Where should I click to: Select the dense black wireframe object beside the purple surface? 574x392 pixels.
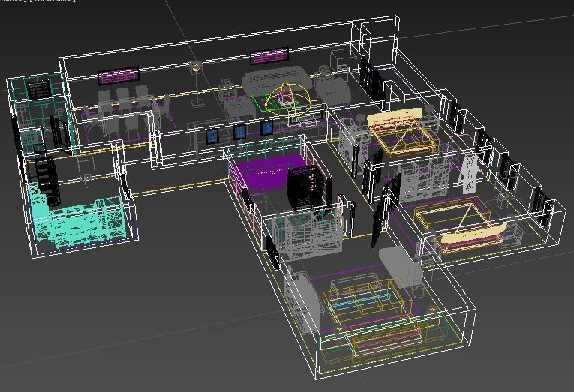[306, 187]
